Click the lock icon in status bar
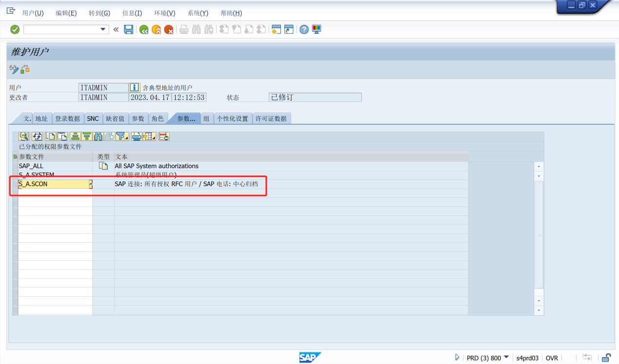The image size is (619, 364). tap(606, 358)
